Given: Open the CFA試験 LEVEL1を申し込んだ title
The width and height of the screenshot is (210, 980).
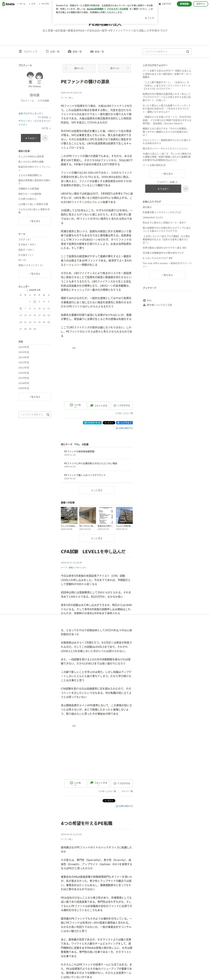Looking at the screenshot, I should (x=93, y=552).
